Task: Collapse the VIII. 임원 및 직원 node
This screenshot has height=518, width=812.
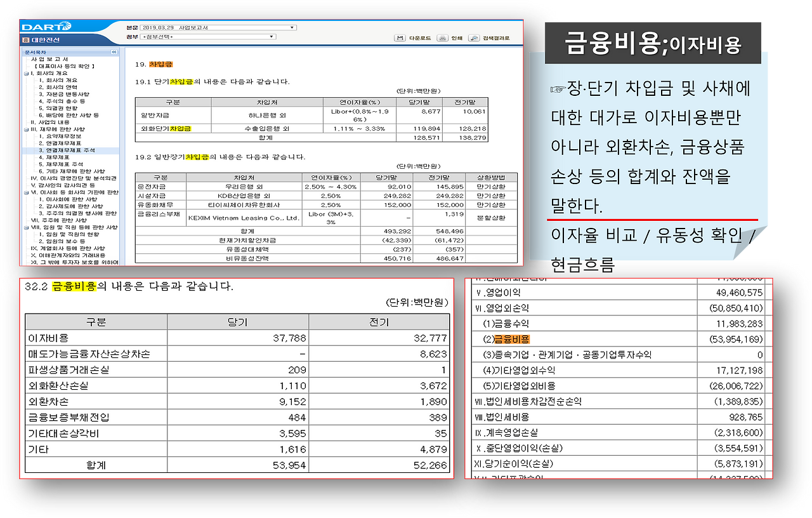Action: (x=26, y=227)
